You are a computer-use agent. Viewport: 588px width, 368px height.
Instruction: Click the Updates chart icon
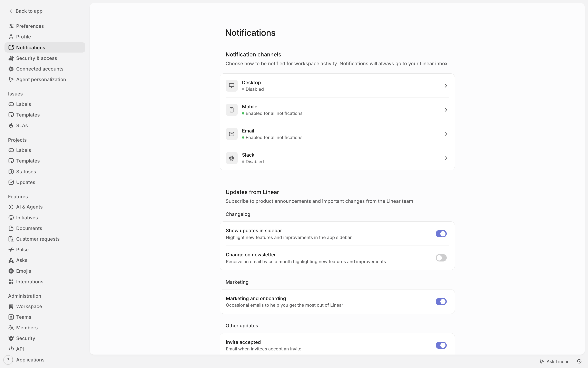tap(11, 182)
